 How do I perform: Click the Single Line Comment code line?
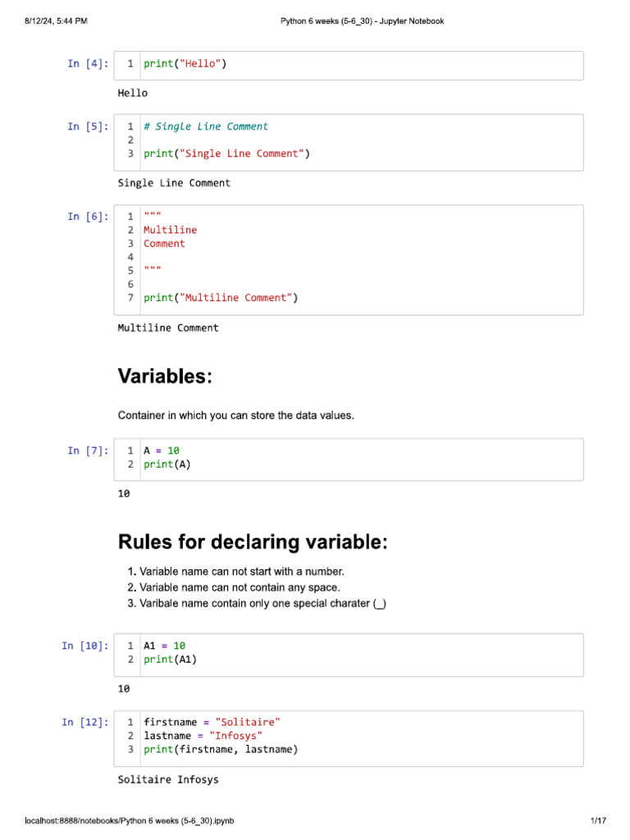tap(206, 126)
